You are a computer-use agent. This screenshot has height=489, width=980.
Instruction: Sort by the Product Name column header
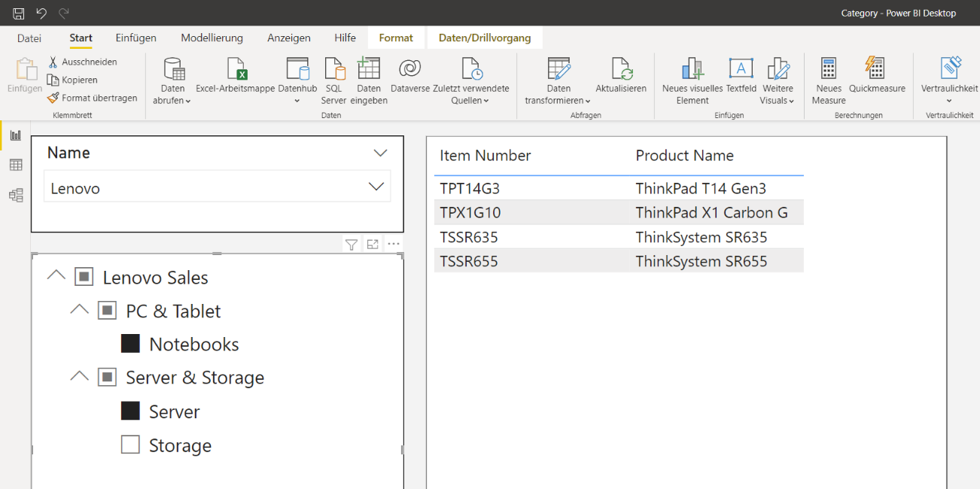(684, 156)
